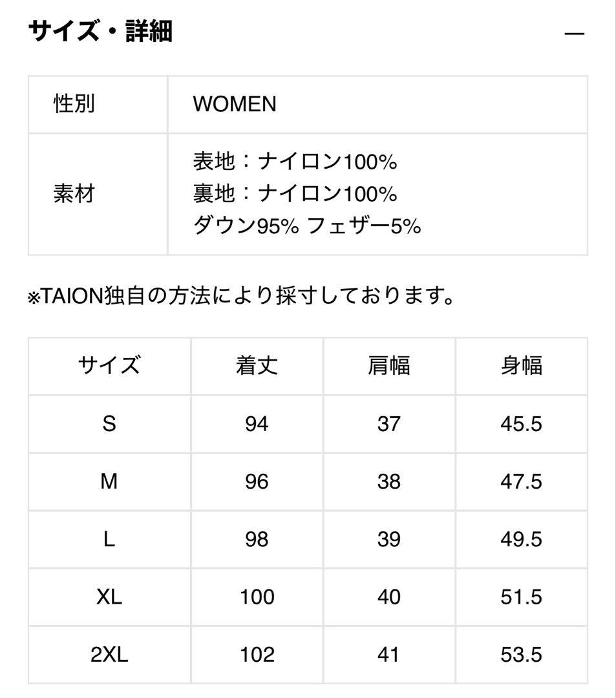Click the 性別 label cell
This screenshot has height=698, width=616.
(x=72, y=104)
